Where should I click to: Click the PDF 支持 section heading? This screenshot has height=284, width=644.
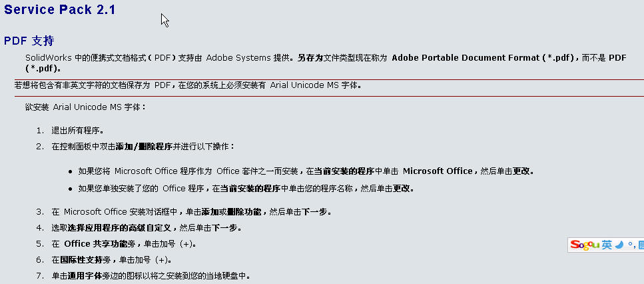tap(29, 41)
